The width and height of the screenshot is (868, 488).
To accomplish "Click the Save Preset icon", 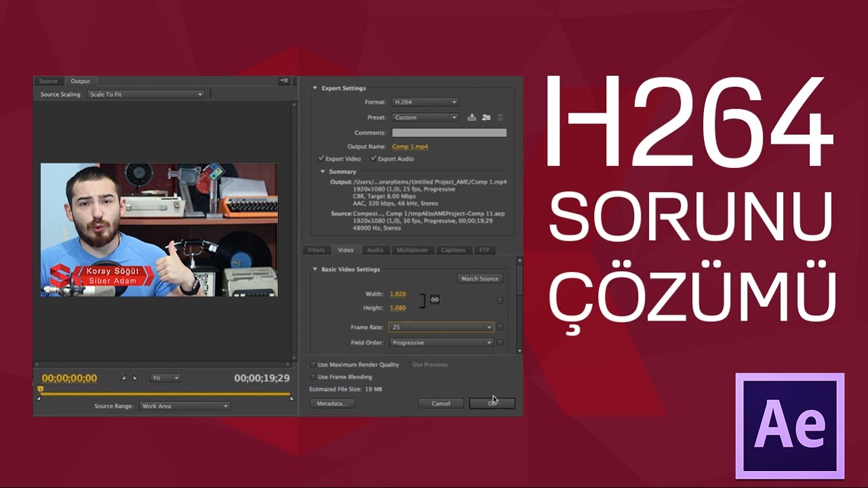I will click(472, 117).
